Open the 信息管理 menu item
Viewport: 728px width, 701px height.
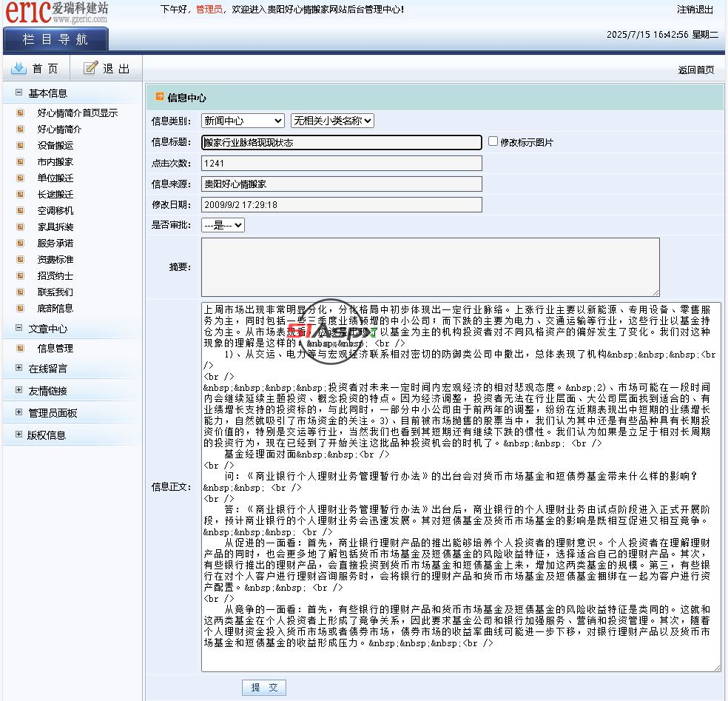click(x=55, y=348)
